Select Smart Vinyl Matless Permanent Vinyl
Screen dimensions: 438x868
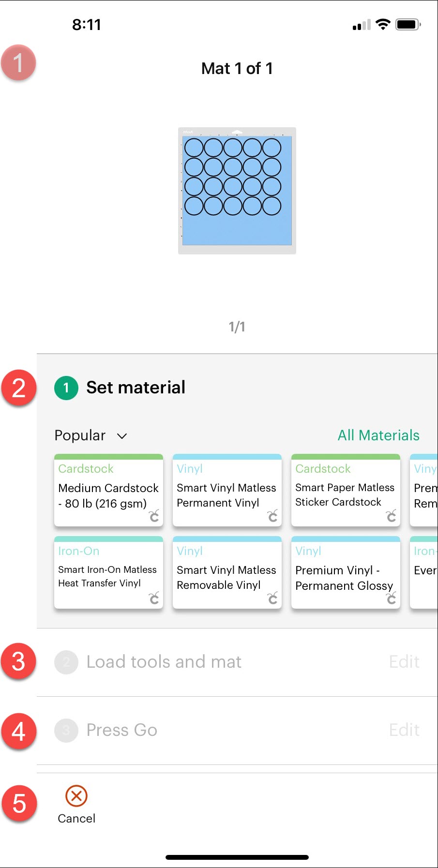coord(227,491)
